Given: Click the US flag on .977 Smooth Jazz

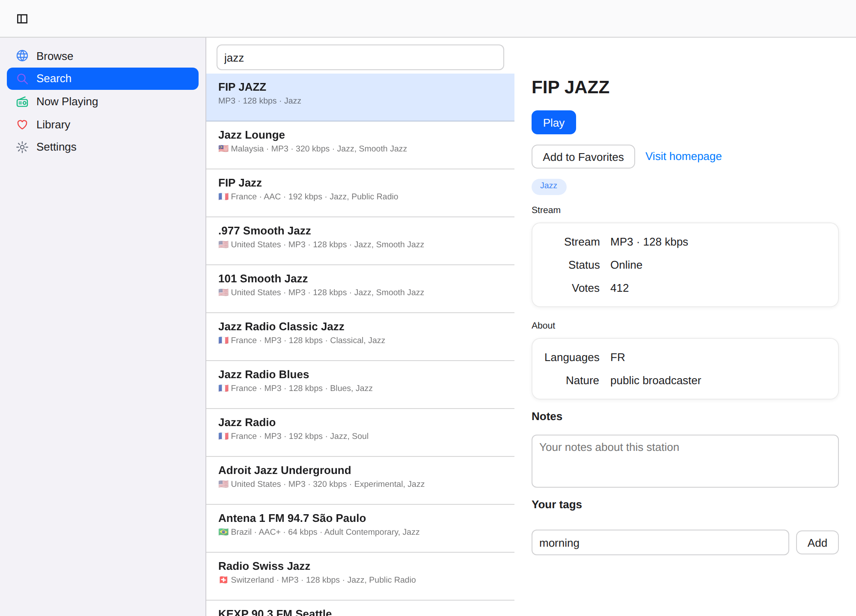Looking at the screenshot, I should (223, 244).
